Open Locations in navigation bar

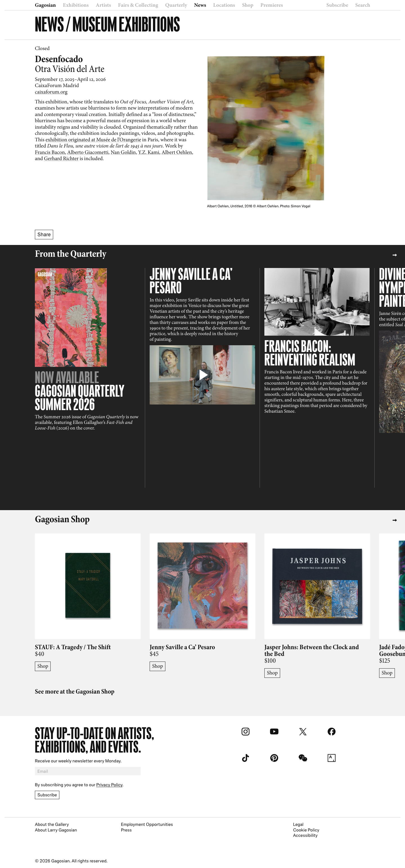(224, 5)
